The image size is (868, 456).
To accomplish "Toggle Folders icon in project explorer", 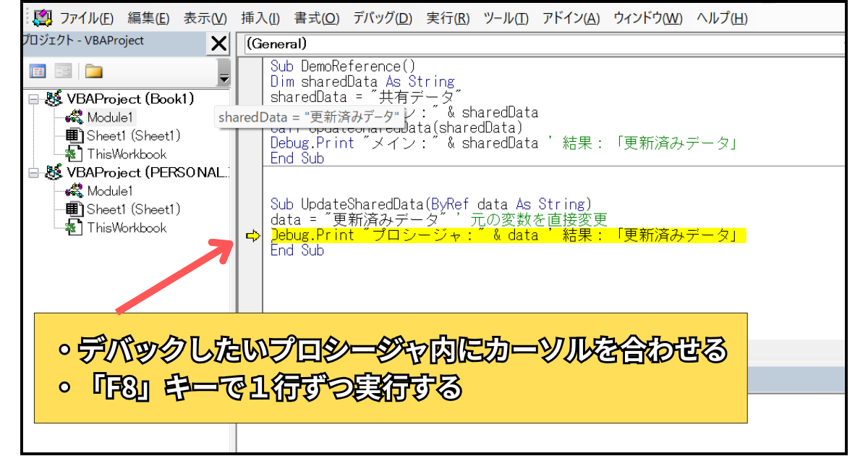I will tap(93, 71).
